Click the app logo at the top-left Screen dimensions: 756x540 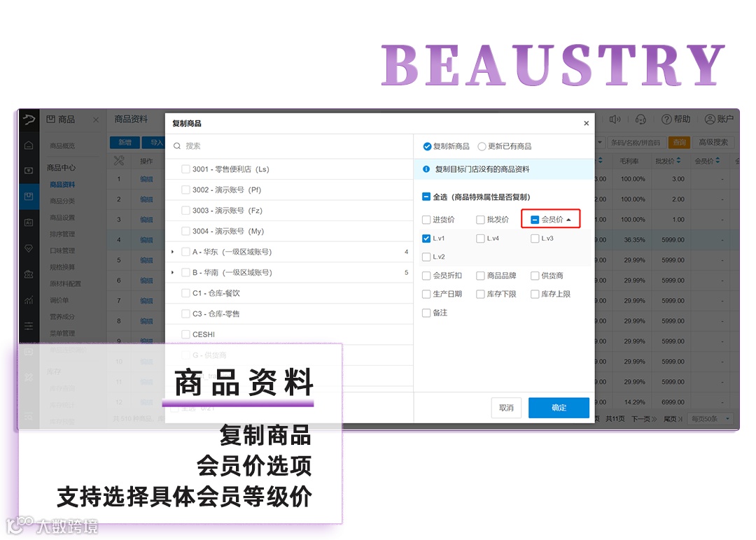(x=29, y=120)
